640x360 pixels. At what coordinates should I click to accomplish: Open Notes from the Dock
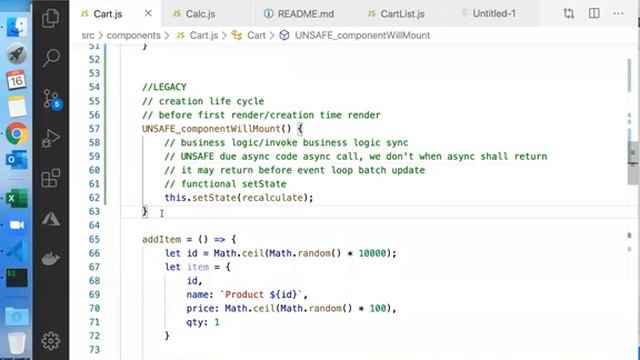point(17,107)
